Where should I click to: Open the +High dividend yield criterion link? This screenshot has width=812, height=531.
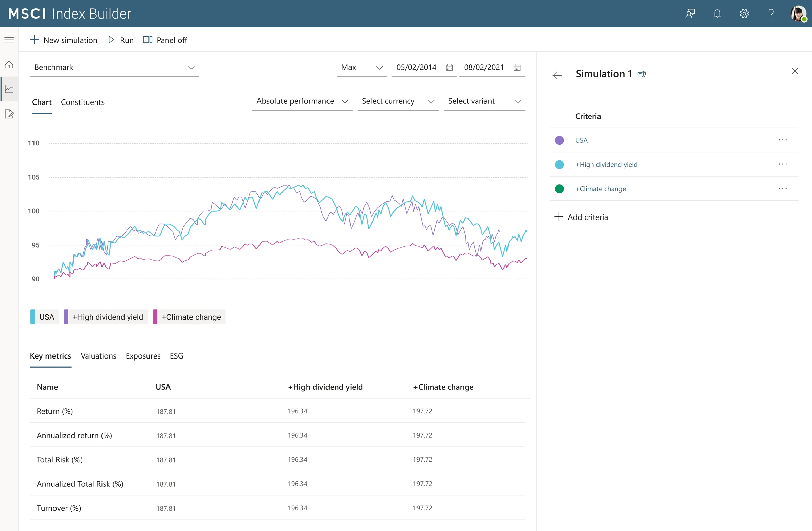point(606,164)
